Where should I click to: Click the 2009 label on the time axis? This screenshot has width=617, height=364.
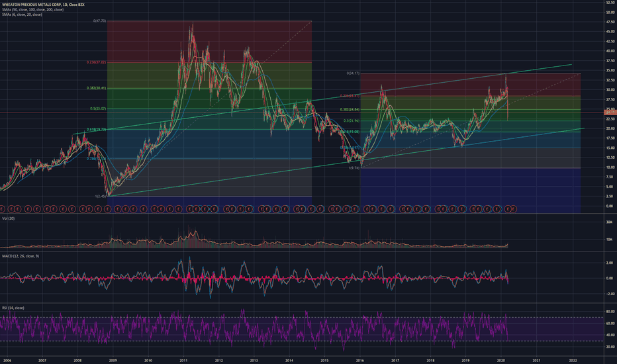point(113,361)
